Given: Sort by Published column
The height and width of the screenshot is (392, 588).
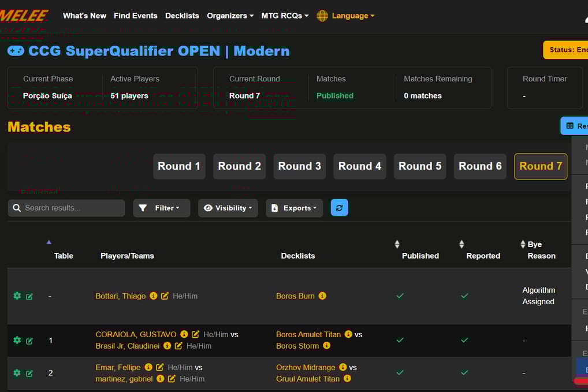Looking at the screenshot, I should coord(420,256).
